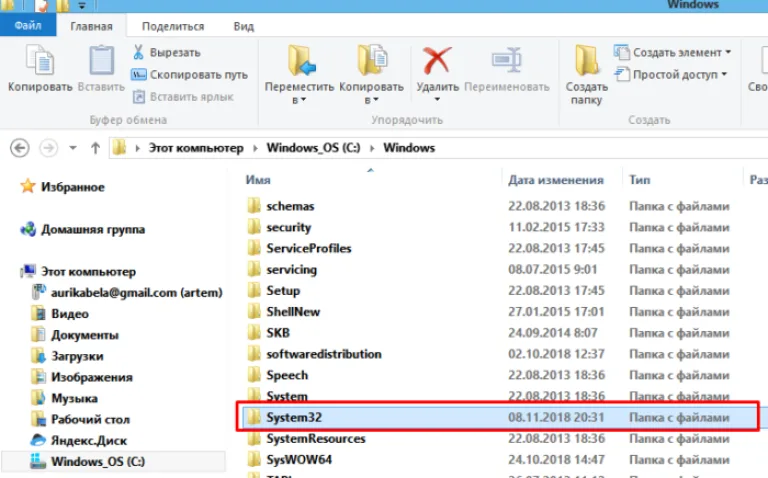768x478 pixels.
Task: Select the System folder name
Action: click(287, 396)
